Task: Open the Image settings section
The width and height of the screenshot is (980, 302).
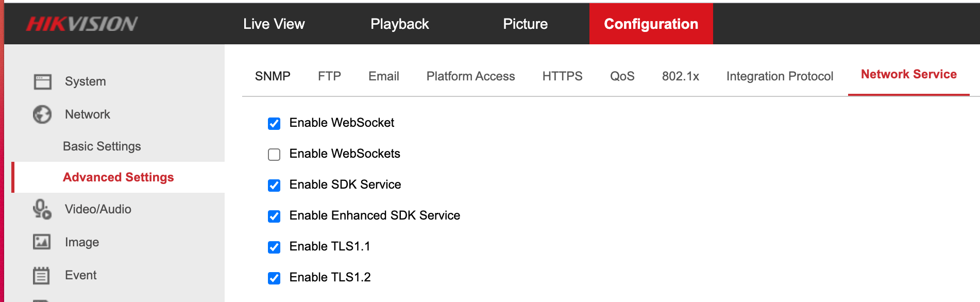Action: click(x=82, y=242)
